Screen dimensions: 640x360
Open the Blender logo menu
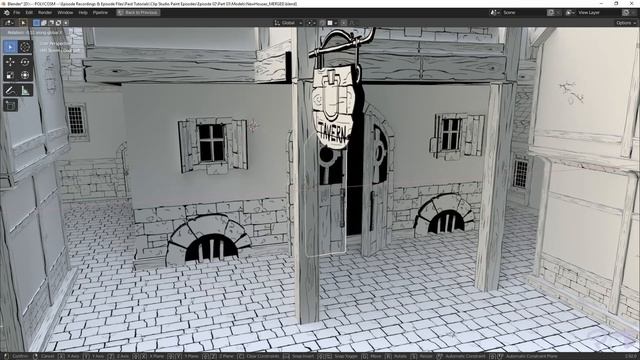pyautogui.click(x=6, y=13)
